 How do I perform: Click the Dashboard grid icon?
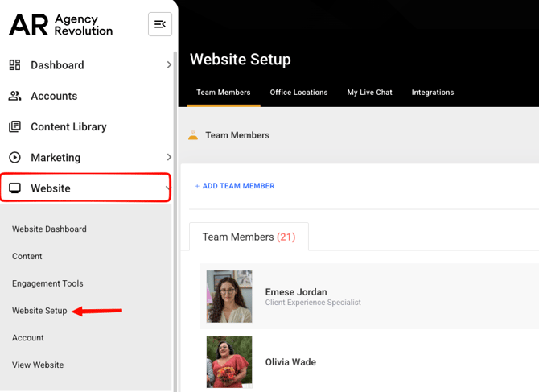pyautogui.click(x=14, y=65)
